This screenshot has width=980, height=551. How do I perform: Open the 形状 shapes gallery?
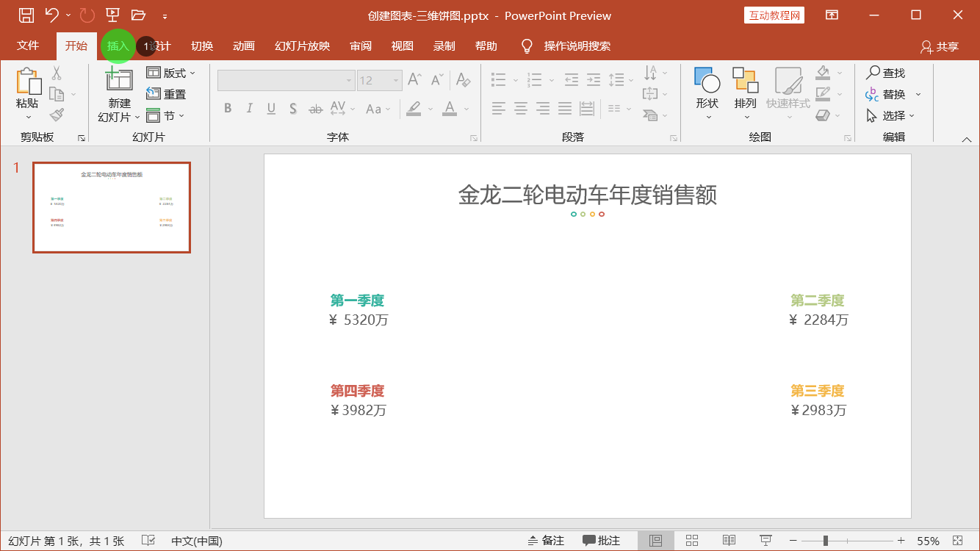coord(707,94)
